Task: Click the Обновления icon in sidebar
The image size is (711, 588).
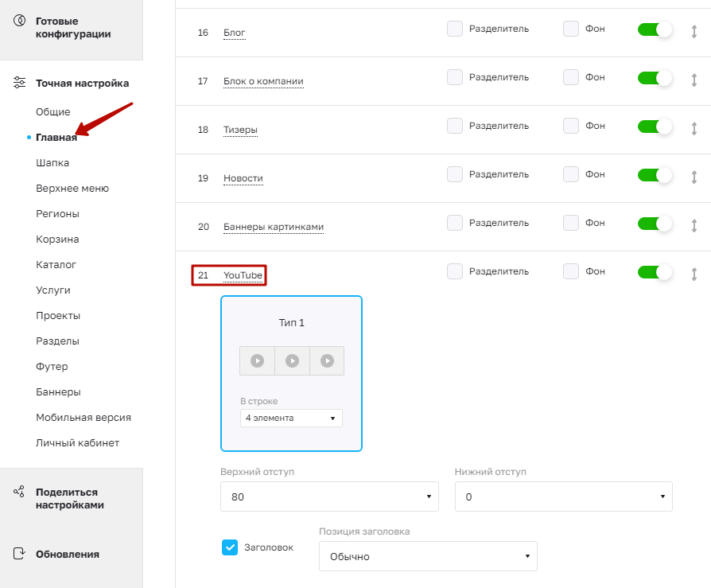Action: pyautogui.click(x=19, y=554)
